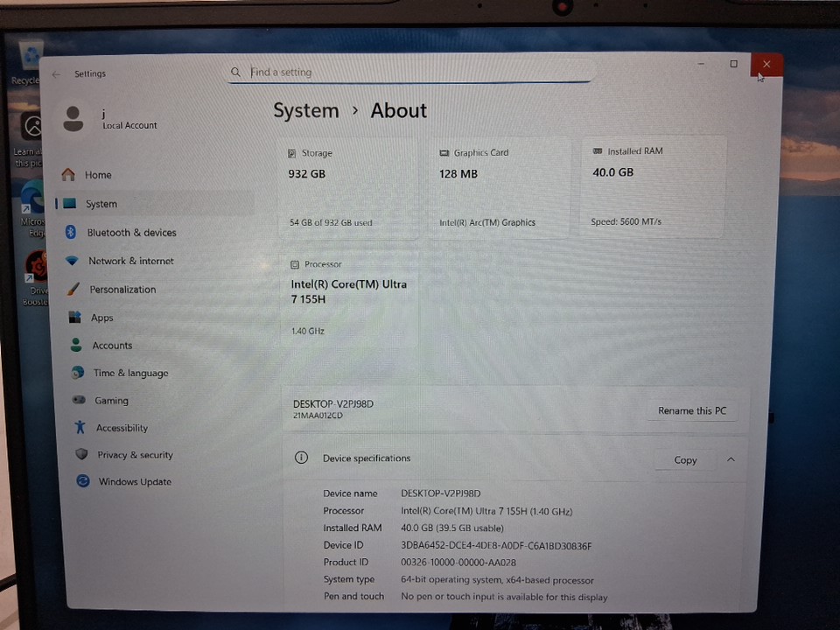Viewport: 840px width, 630px height.
Task: Open Bluetooth & devices settings
Action: [x=131, y=233]
